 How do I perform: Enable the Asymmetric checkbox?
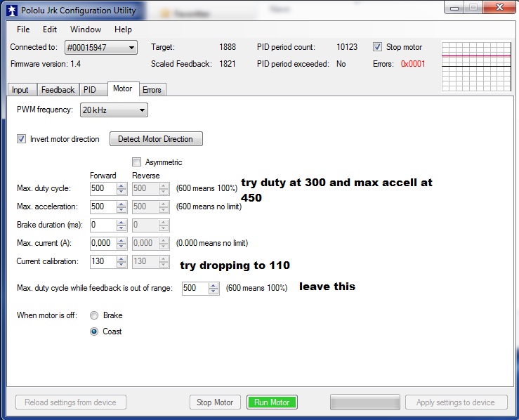[x=136, y=162]
